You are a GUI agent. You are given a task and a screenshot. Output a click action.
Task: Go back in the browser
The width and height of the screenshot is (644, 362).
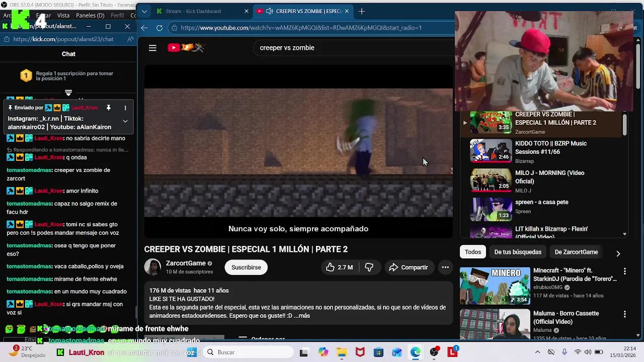click(x=144, y=28)
